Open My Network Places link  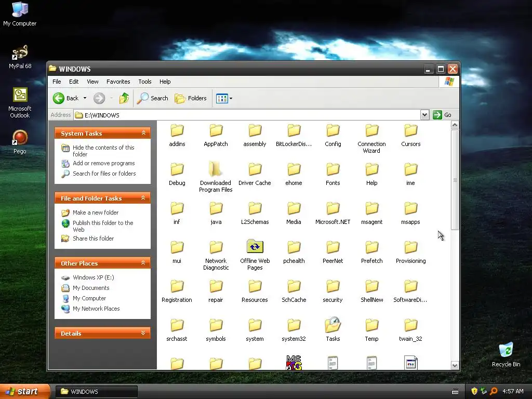[96, 309]
